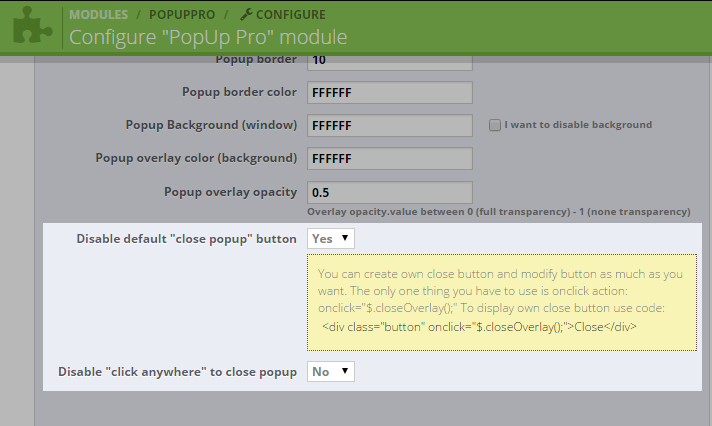This screenshot has width=712, height=426.
Task: Click the wrench icon beside CONFIGURE
Action: 246,14
